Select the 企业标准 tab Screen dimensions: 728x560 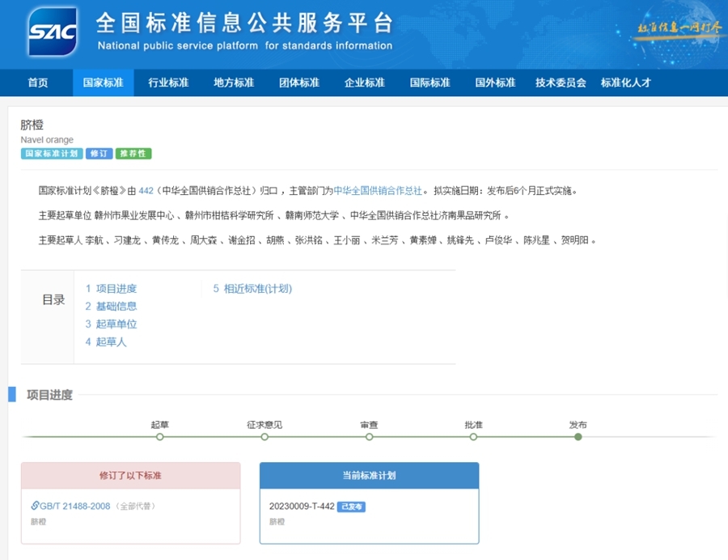(365, 83)
